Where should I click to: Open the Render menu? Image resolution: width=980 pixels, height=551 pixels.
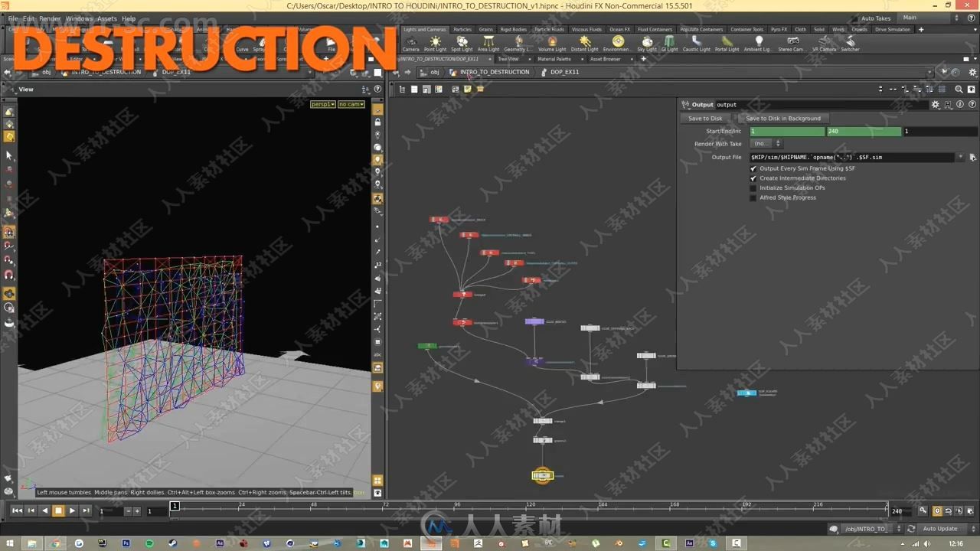coord(50,18)
